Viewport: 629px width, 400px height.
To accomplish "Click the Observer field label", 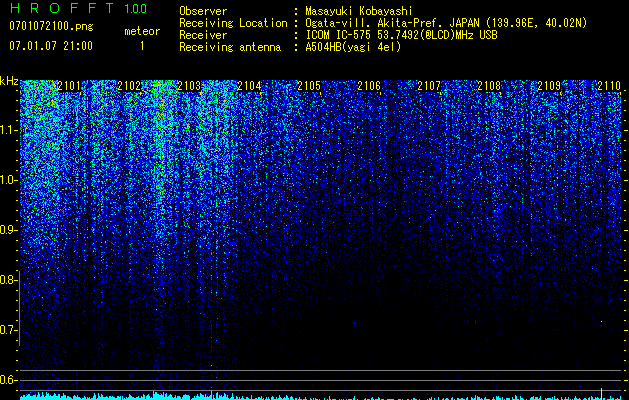I will [x=203, y=11].
